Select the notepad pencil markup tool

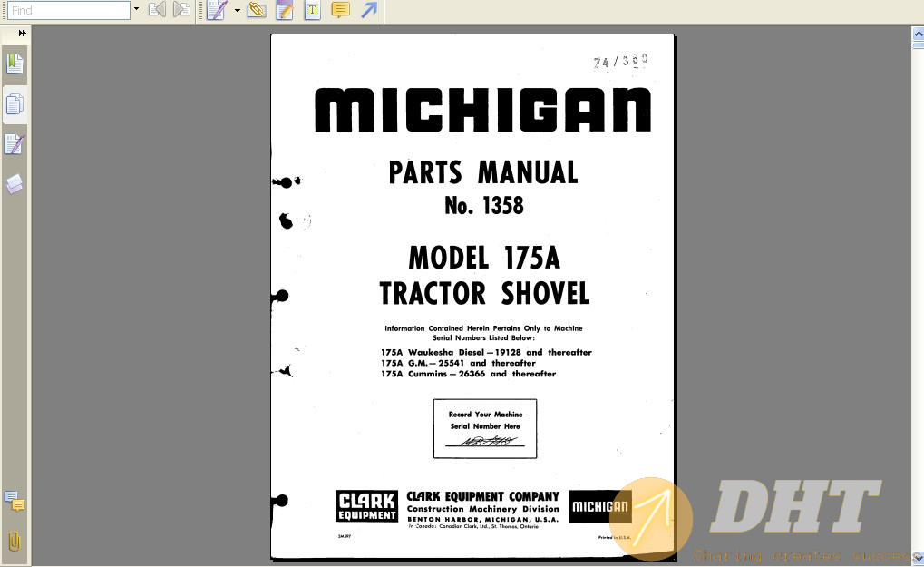285,10
